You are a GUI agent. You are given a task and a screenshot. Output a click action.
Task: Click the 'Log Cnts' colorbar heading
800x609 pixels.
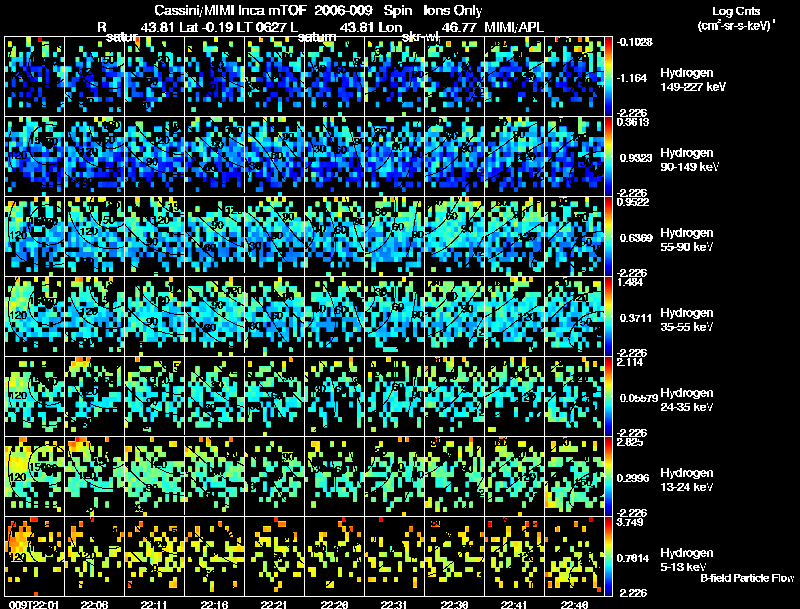(x=735, y=11)
